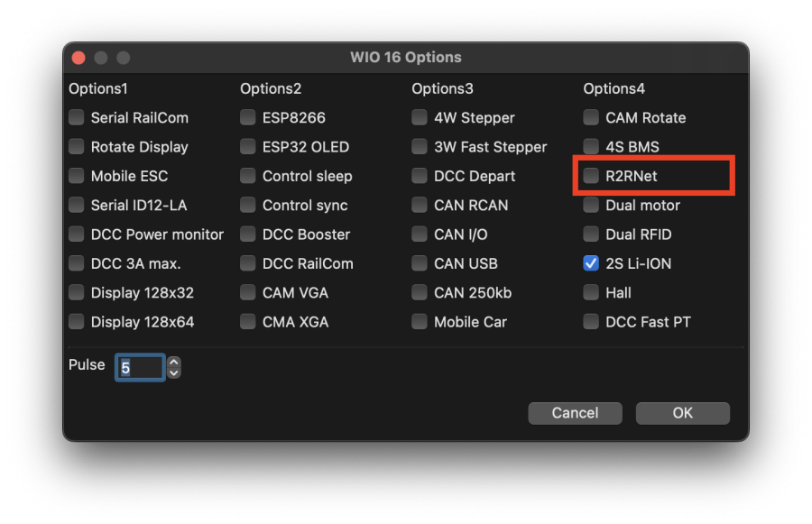Tick the DCC Power monitor checkbox
812x524 pixels.
pyautogui.click(x=77, y=234)
